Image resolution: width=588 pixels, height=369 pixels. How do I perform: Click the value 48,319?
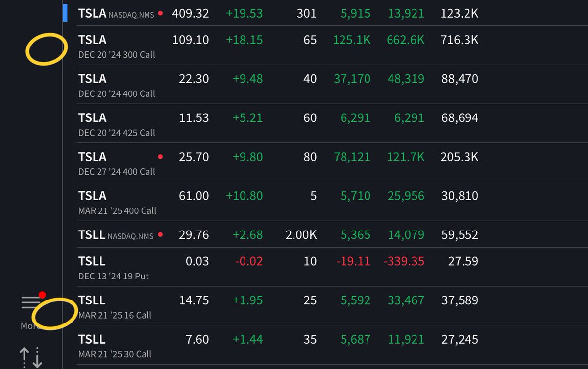point(406,79)
